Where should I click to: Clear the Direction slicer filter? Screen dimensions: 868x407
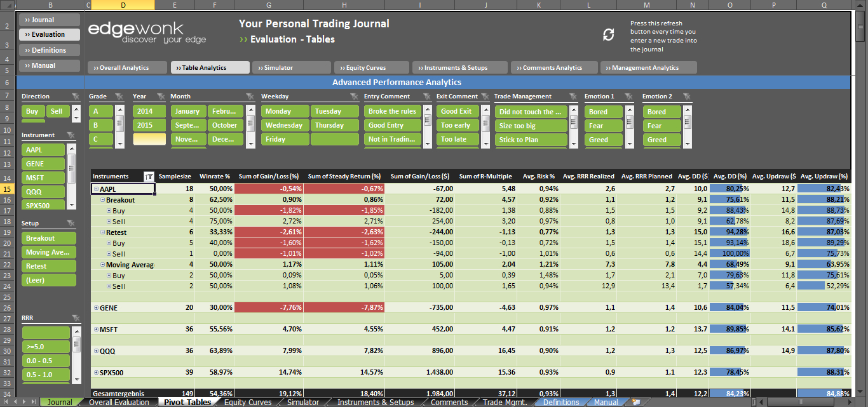click(x=76, y=97)
